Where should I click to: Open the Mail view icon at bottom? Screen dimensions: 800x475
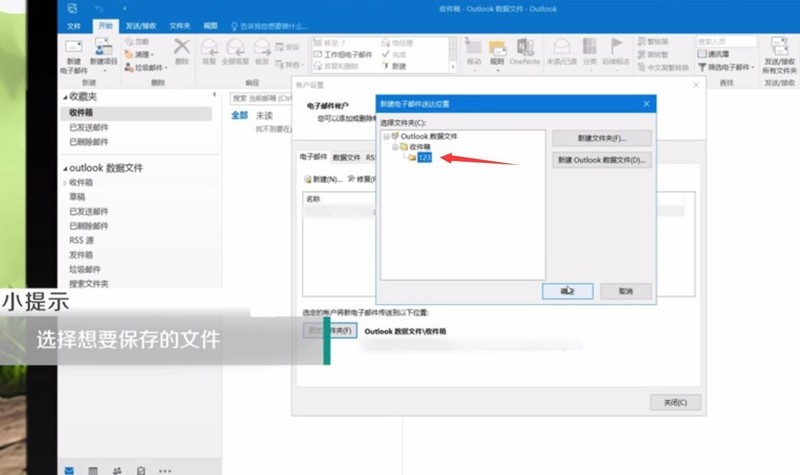pos(69,470)
